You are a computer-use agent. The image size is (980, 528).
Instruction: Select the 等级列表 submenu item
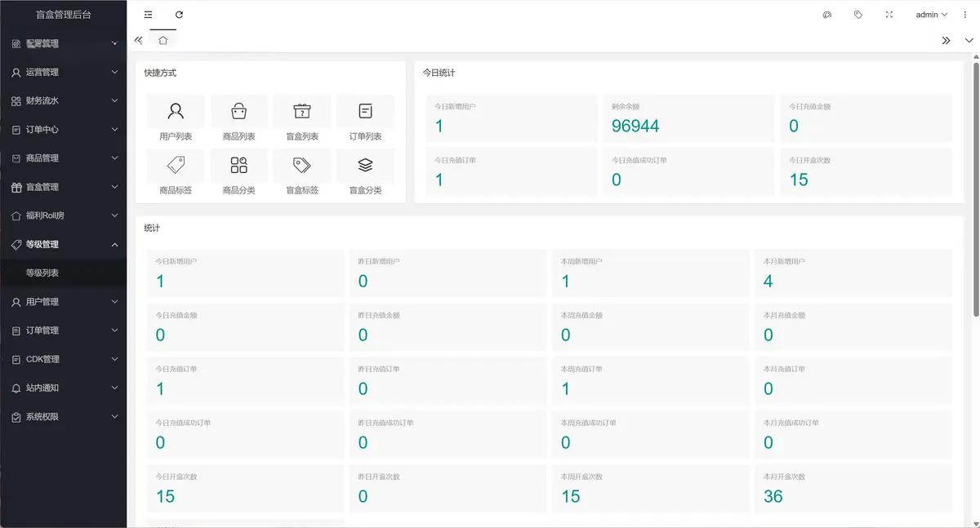[x=63, y=273]
